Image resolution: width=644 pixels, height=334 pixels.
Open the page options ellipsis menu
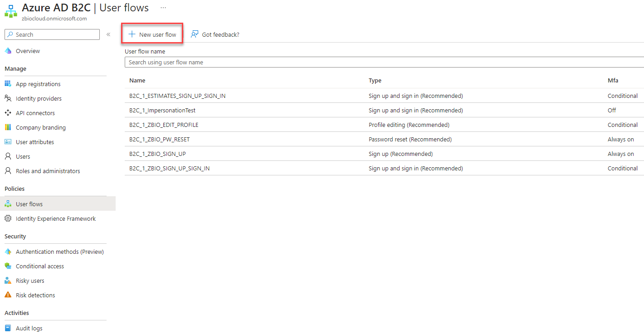(163, 7)
